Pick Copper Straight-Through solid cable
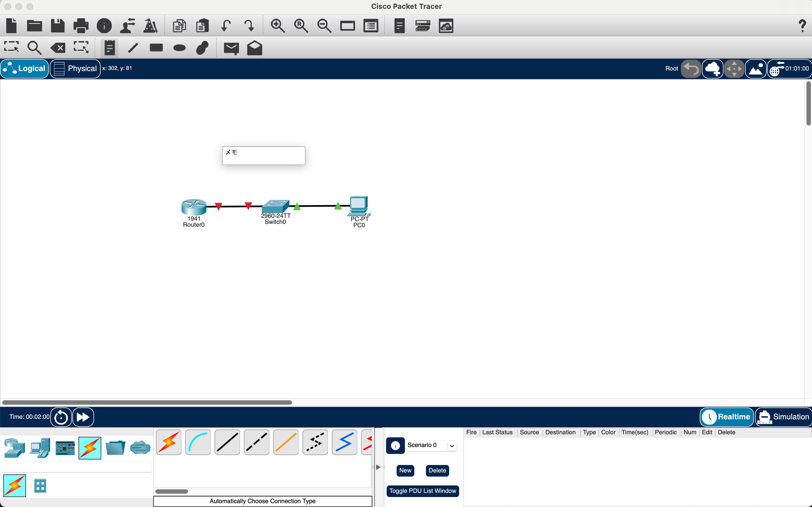This screenshot has width=812, height=507. pos(227,442)
